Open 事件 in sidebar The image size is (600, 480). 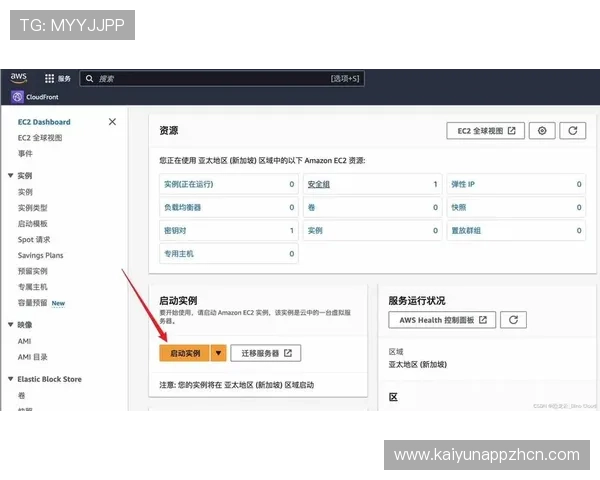[x=25, y=153]
